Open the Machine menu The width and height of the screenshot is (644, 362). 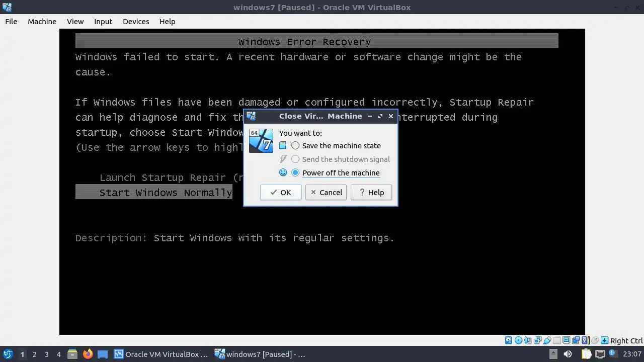click(42, 22)
